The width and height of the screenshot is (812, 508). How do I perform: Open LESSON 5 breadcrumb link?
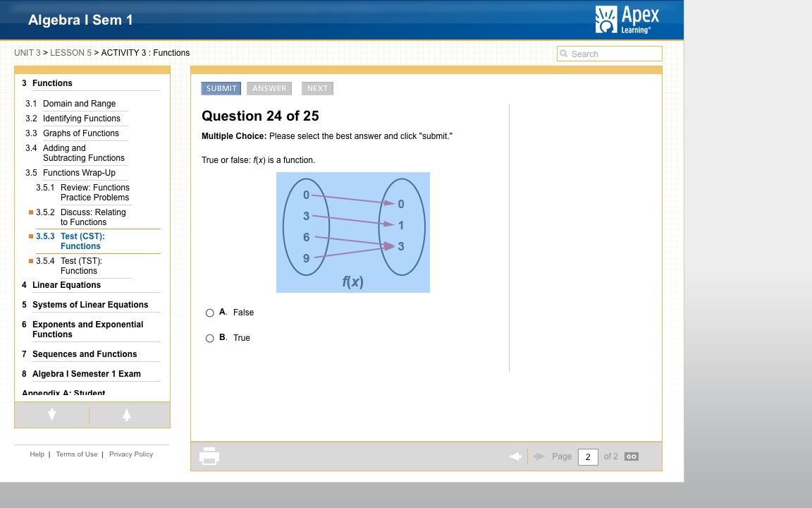tap(71, 53)
